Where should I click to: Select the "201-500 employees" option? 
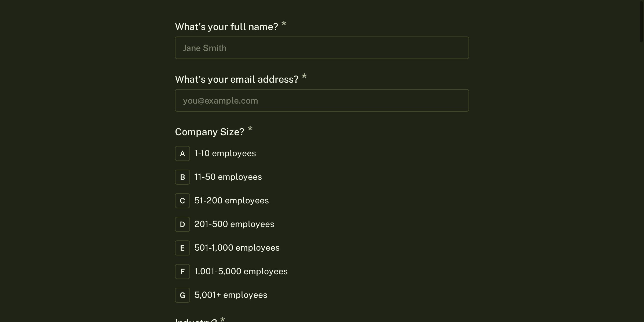pyautogui.click(x=234, y=224)
